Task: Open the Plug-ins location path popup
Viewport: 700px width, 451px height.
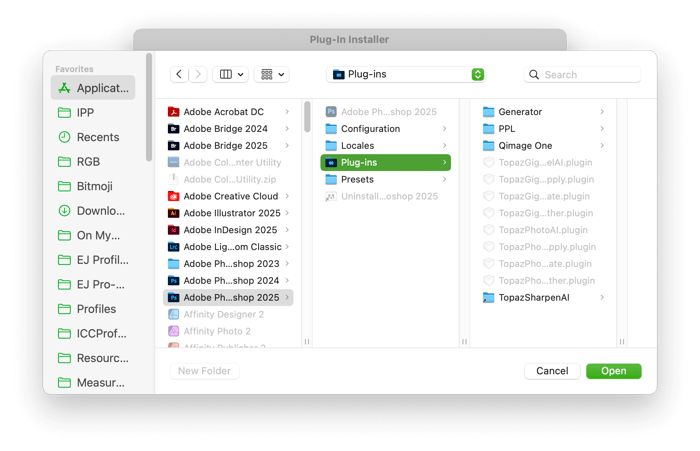Action: [406, 74]
